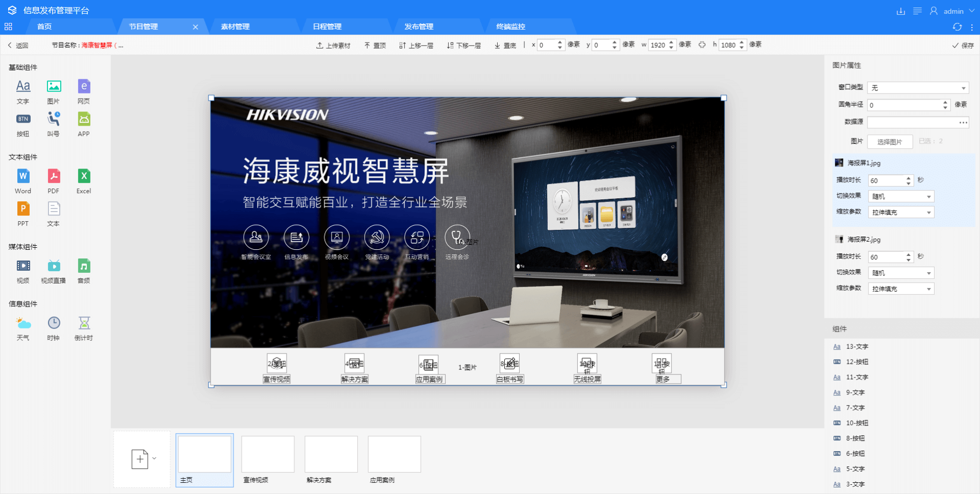Screen dimensions: 980x494
Task: Insert a 文本 plain text component
Action: (54, 214)
